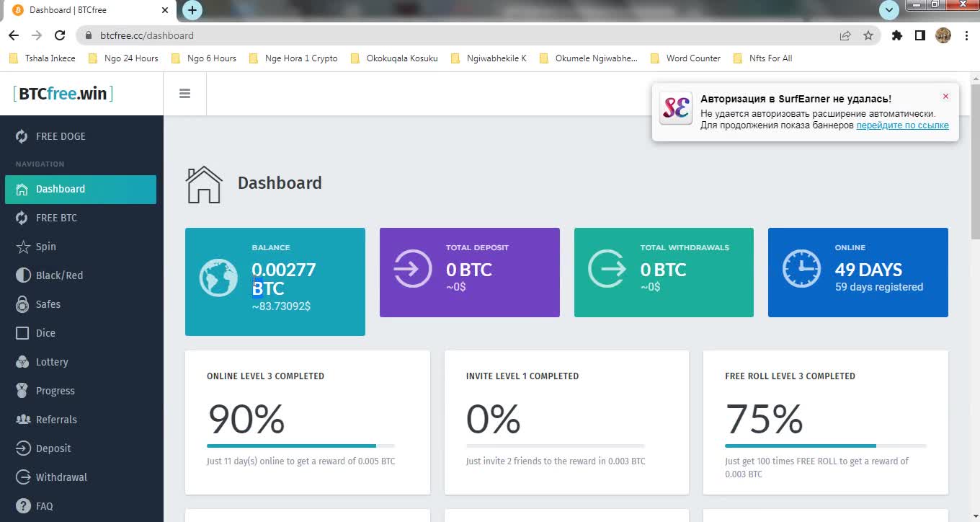The image size is (980, 522).
Task: Click the clock icon in Online card
Action: [801, 268]
